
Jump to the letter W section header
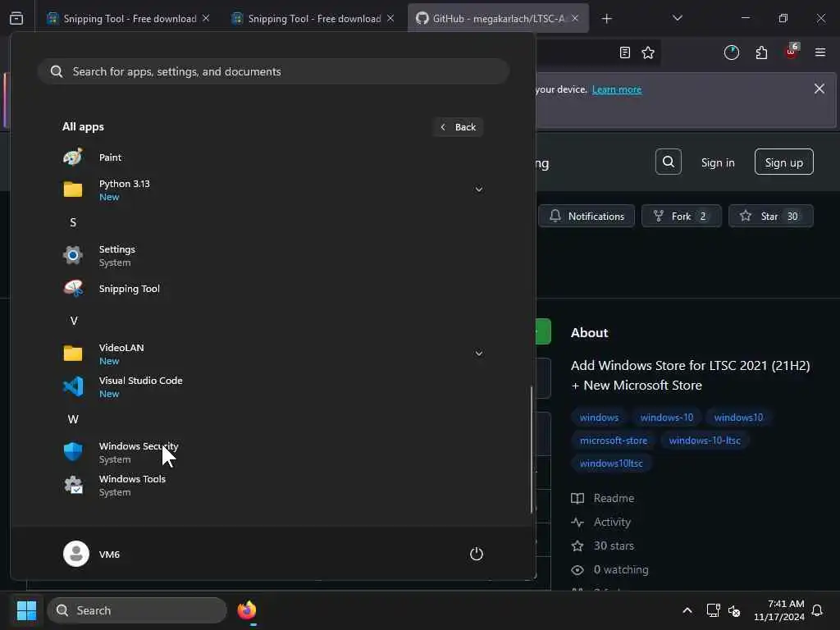(73, 419)
